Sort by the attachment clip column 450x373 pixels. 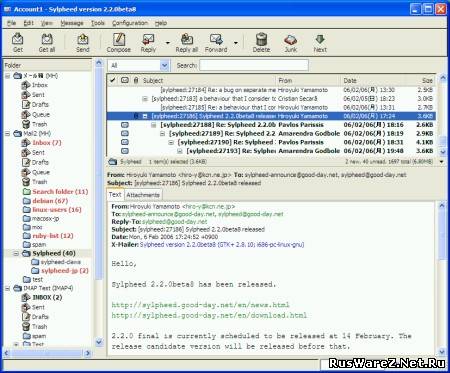136,80
